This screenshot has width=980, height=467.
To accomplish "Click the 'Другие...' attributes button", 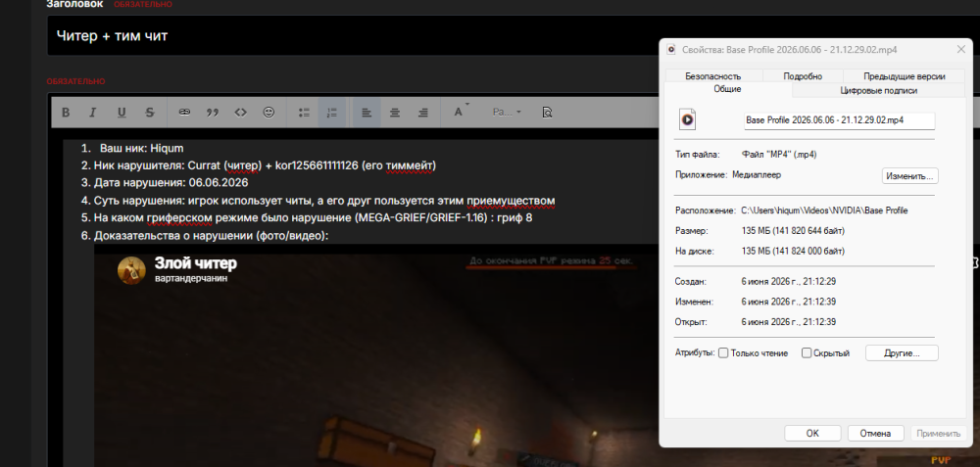I will point(902,353).
